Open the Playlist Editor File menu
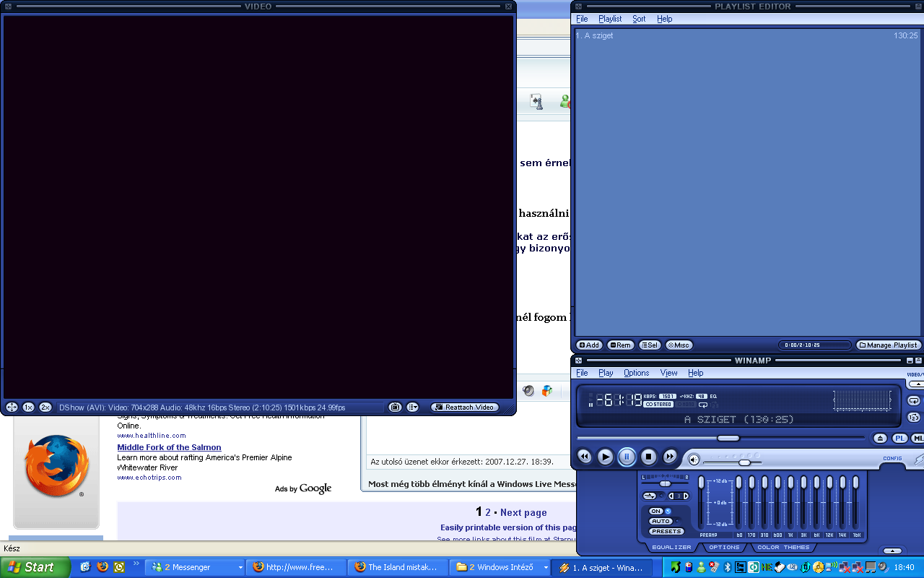The width and height of the screenshot is (924, 578). [582, 20]
